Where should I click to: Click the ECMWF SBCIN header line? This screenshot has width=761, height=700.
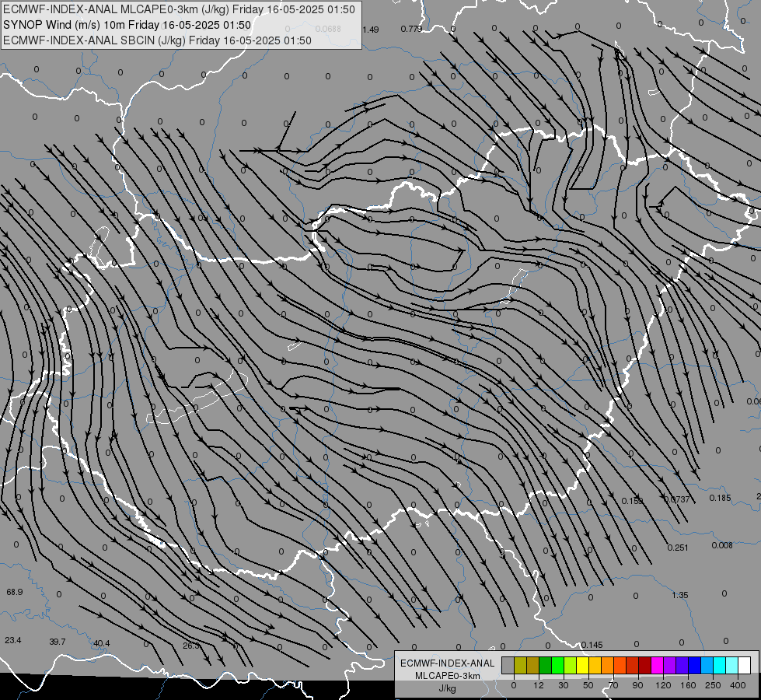click(157, 40)
